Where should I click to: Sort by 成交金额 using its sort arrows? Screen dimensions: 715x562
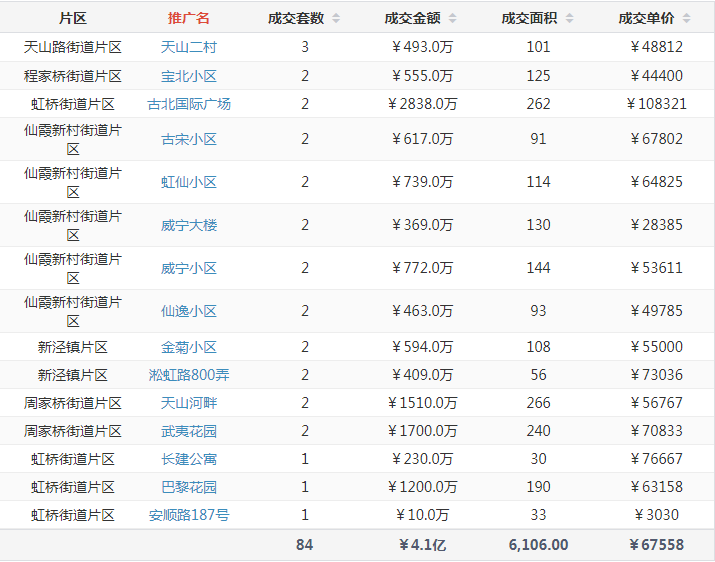tap(452, 18)
